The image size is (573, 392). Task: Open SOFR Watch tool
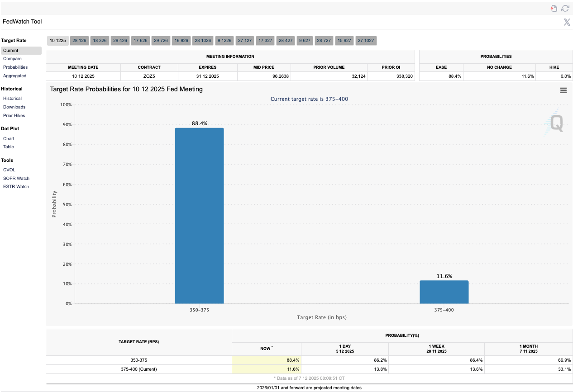[16, 179]
